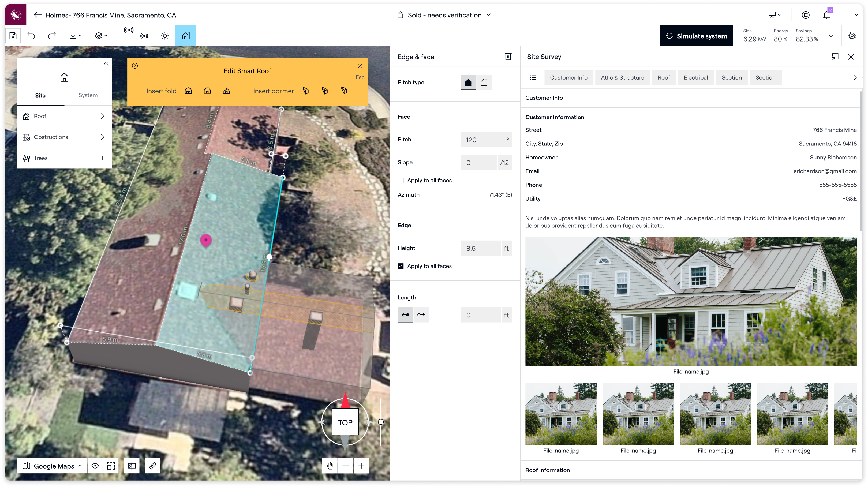Click the sun/shading simulation icon

pos(165,35)
